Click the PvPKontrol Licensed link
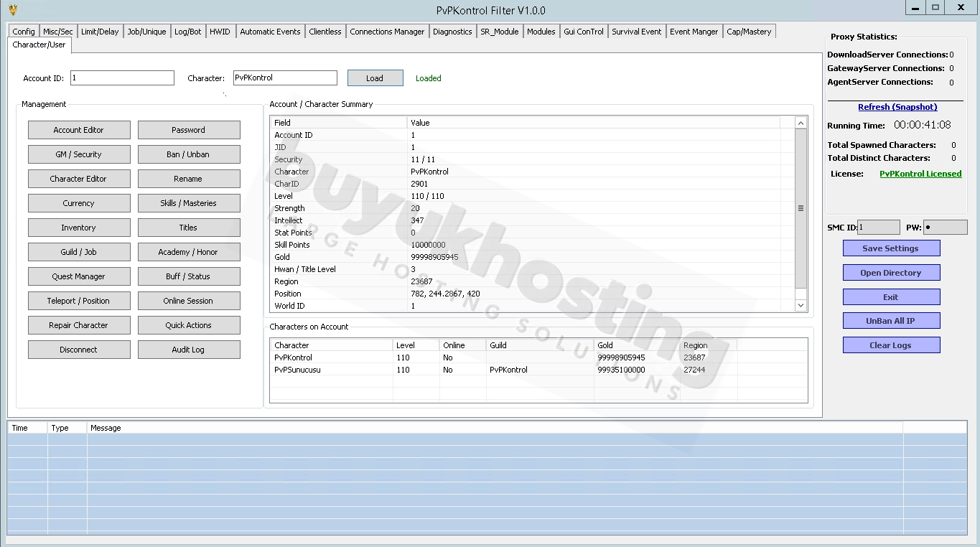 pos(920,174)
